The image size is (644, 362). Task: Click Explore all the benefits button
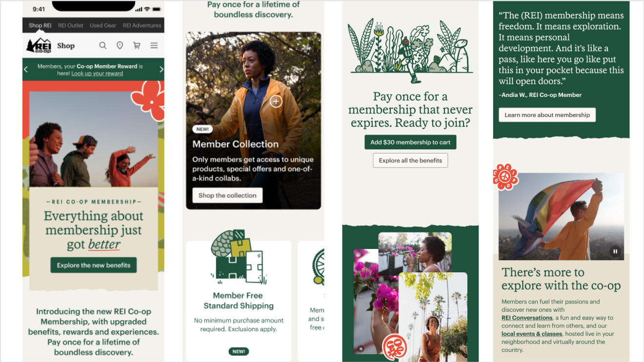(410, 160)
